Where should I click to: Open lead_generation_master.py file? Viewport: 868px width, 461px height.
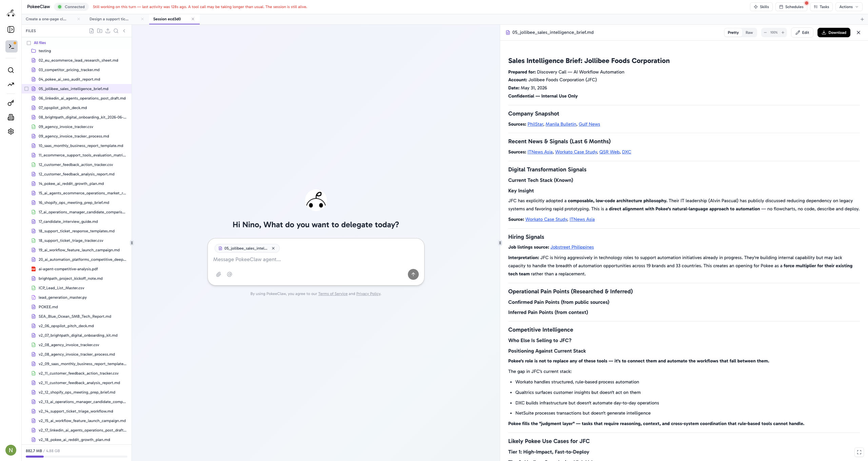(x=63, y=297)
